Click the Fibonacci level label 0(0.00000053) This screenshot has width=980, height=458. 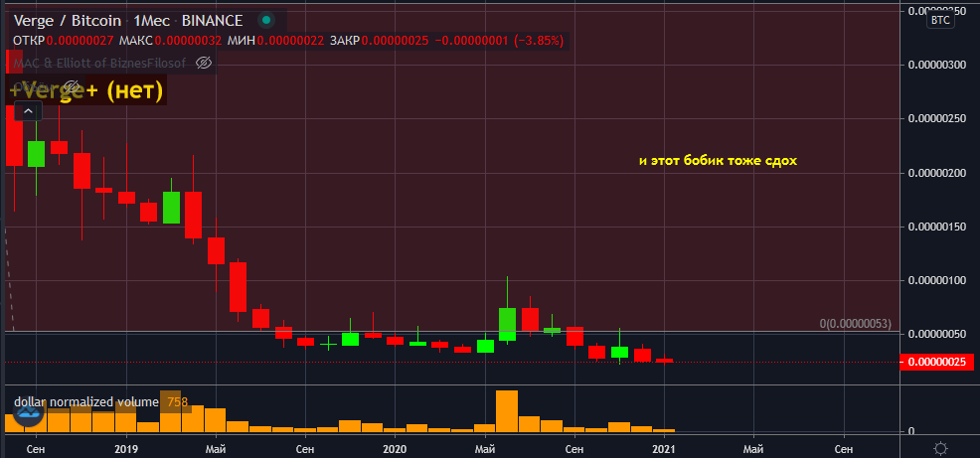tap(856, 324)
